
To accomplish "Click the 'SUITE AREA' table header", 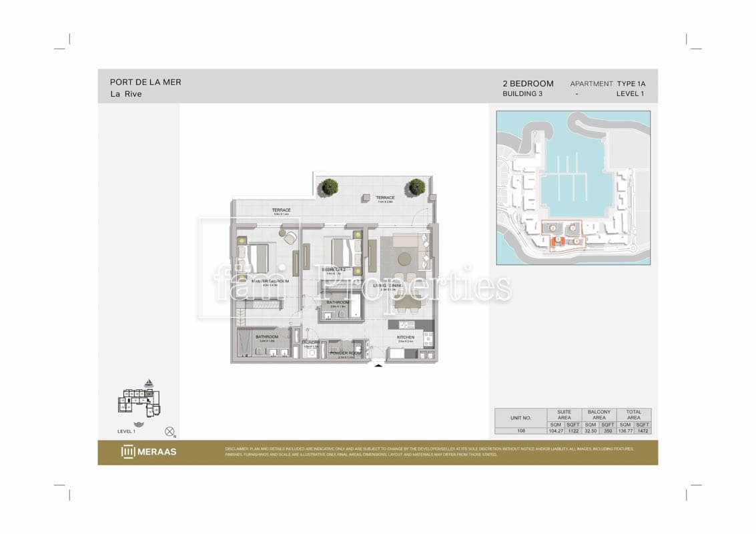I will (x=564, y=415).
